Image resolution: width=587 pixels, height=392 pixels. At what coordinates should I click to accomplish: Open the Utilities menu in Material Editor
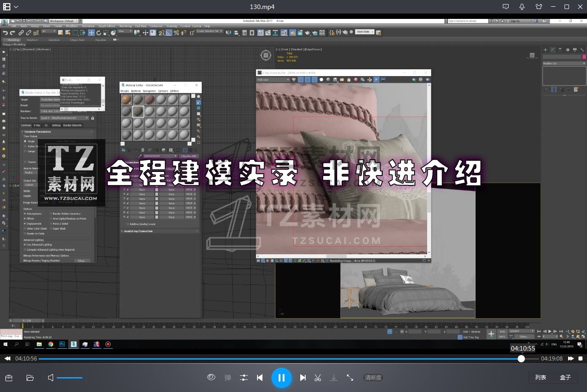pos(174,91)
